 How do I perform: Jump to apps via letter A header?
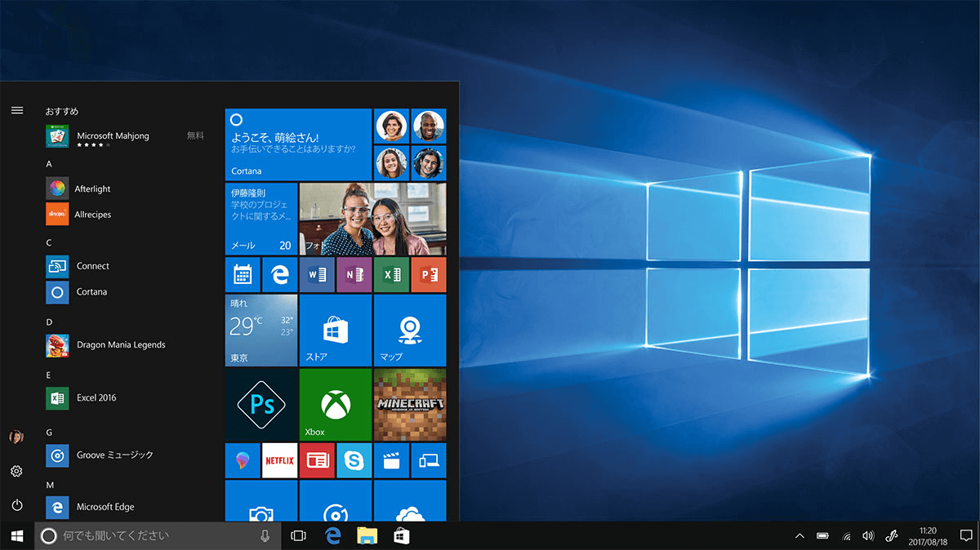pos(49,164)
